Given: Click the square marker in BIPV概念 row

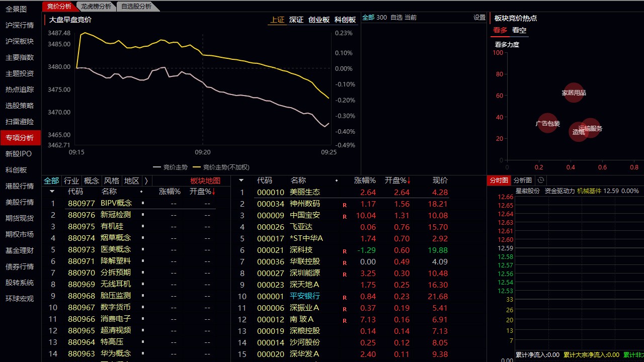Looking at the screenshot, I should click(143, 203).
